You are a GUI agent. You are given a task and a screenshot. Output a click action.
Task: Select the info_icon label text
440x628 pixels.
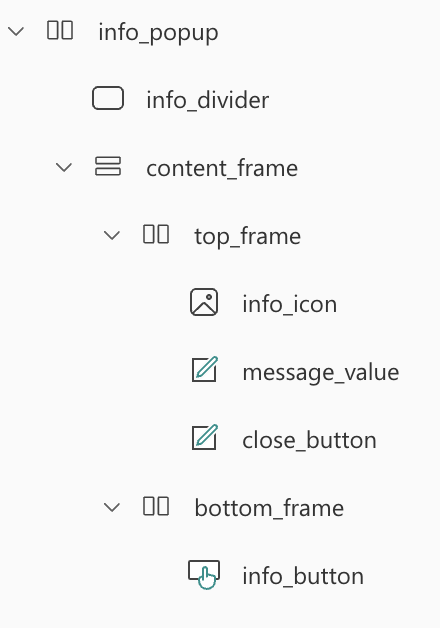point(289,304)
